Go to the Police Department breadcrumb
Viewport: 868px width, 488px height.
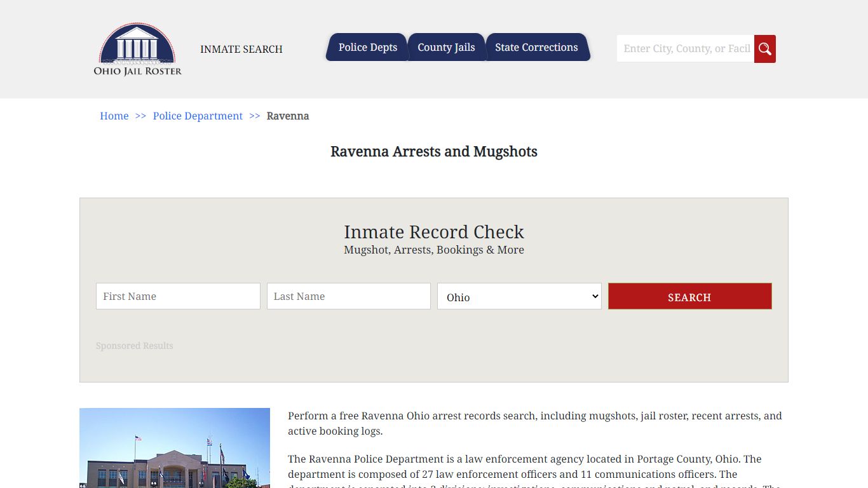pyautogui.click(x=198, y=116)
